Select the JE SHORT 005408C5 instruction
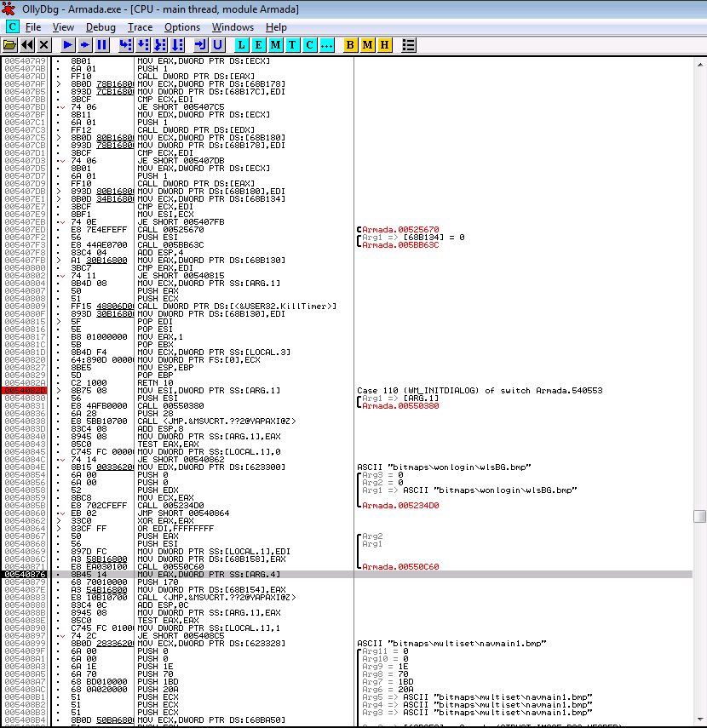Image resolution: width=707 pixels, height=728 pixels. pyautogui.click(x=181, y=635)
